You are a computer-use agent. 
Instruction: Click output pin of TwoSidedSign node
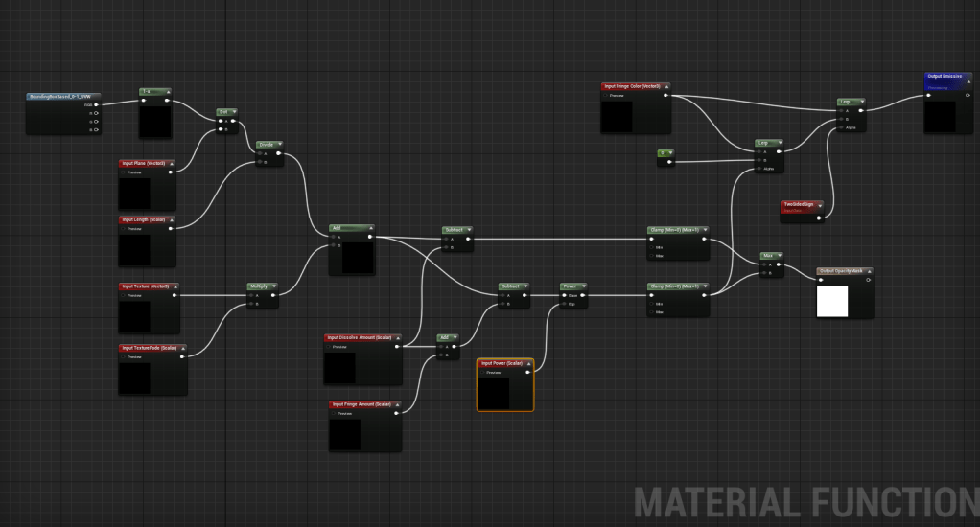[819, 218]
